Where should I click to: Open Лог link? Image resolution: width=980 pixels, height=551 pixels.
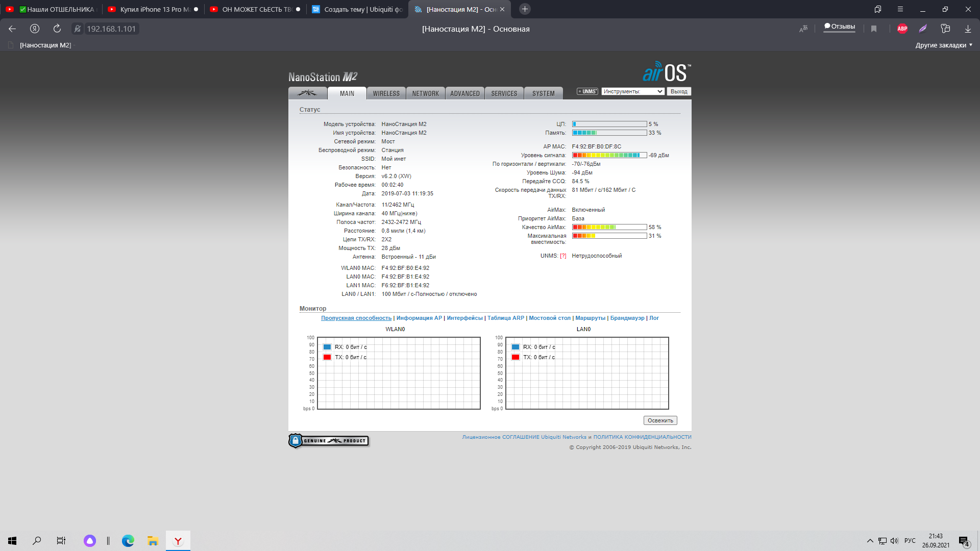pos(654,318)
